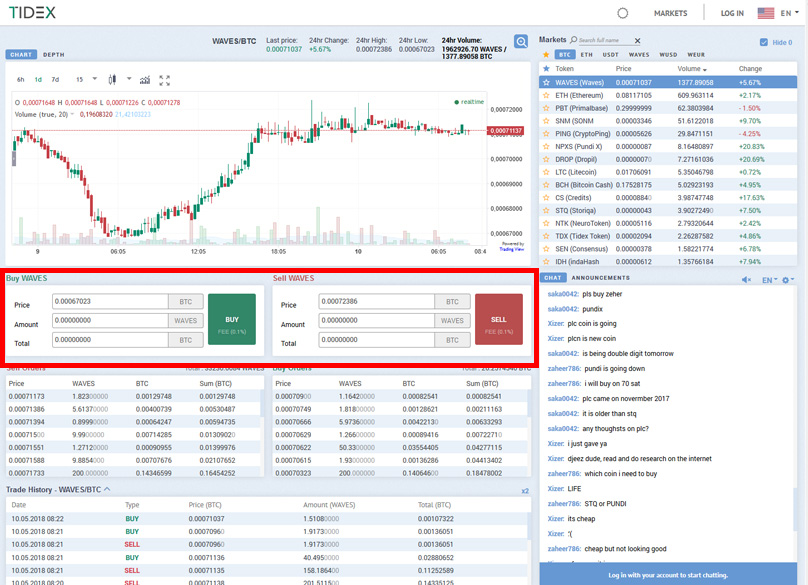Sort markets by Volume column
The height and width of the screenshot is (585, 808).
tap(692, 69)
